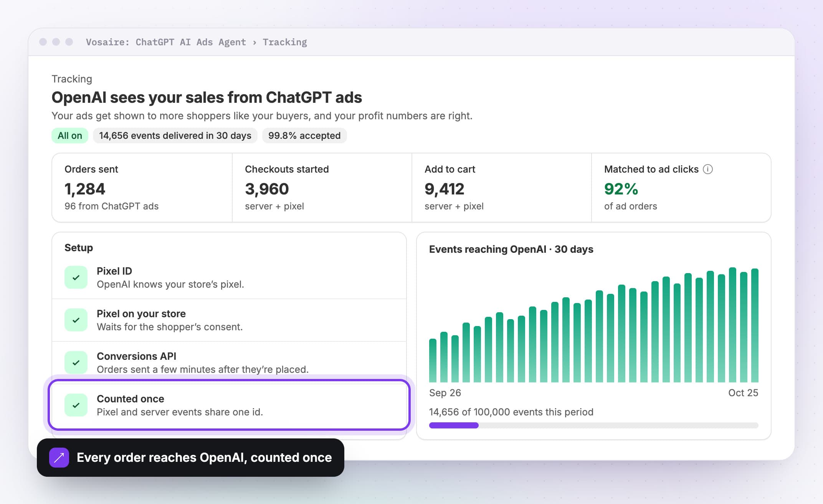Click the Oct 25 chart axis label
Screen dimensions: 823x504
tap(743, 393)
